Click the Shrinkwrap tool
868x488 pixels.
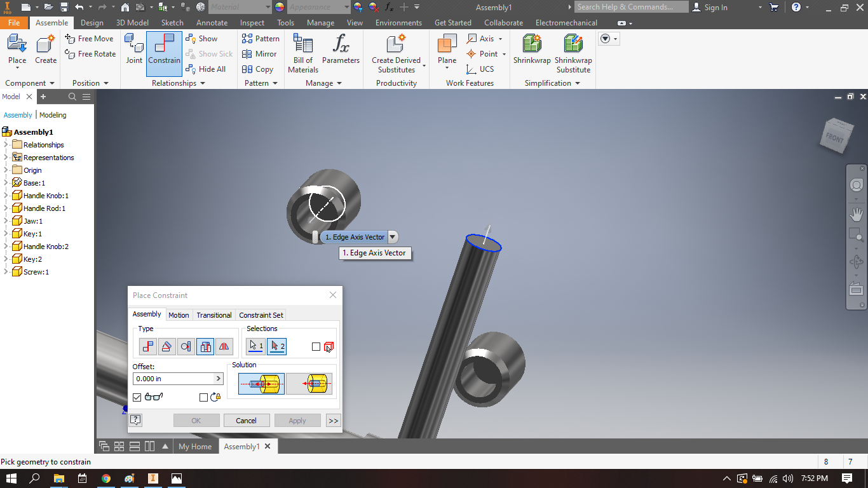531,51
